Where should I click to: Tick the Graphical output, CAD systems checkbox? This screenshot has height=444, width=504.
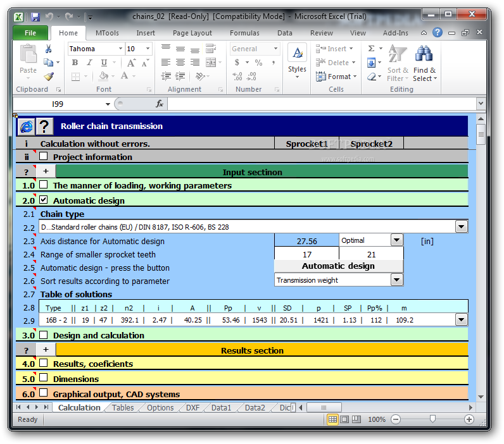tap(44, 393)
